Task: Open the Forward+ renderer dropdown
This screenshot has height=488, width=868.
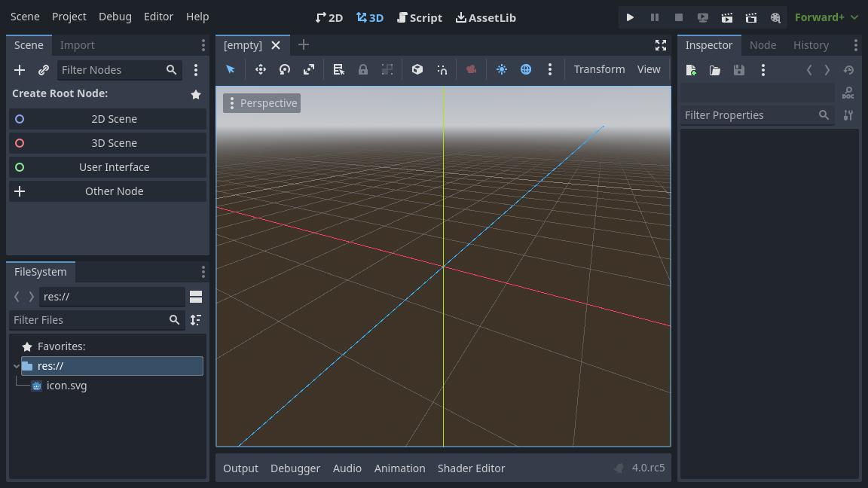Action: (826, 17)
